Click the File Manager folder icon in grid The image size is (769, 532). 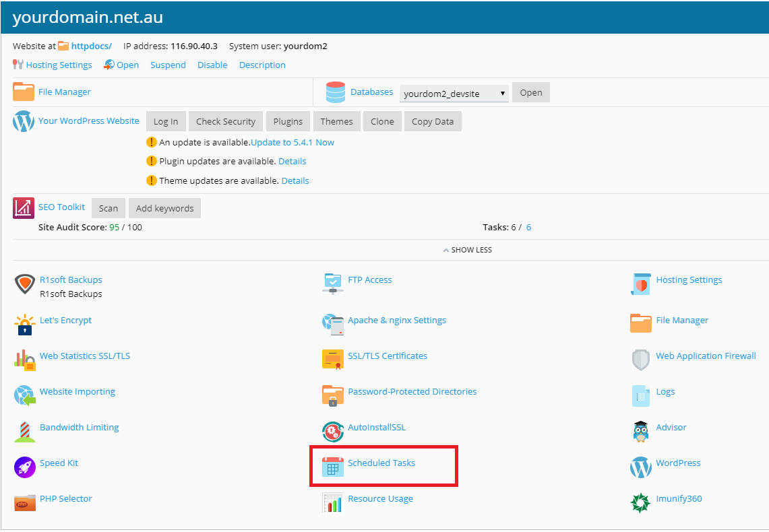[x=640, y=324]
